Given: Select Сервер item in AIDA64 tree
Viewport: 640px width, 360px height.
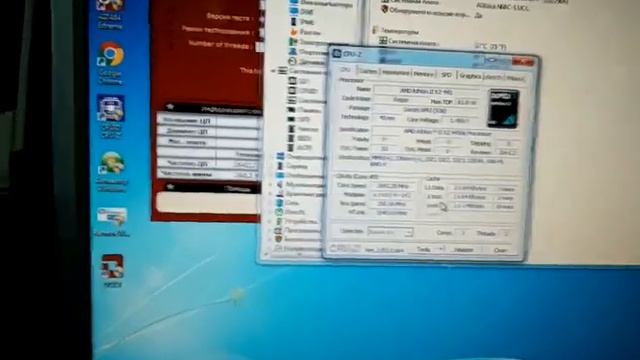Looking at the screenshot, I should 291,166.
